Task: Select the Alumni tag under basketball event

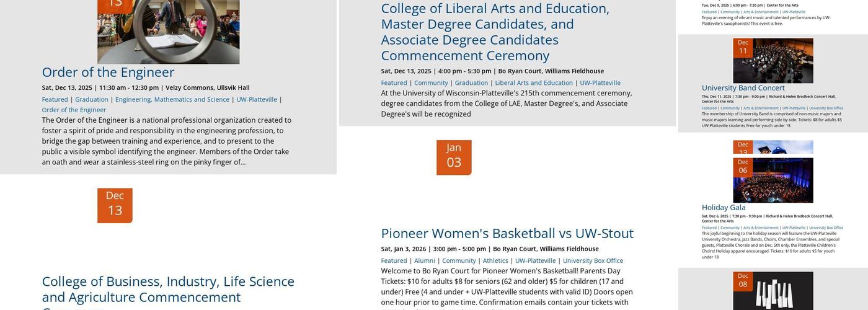Action: 425,260
